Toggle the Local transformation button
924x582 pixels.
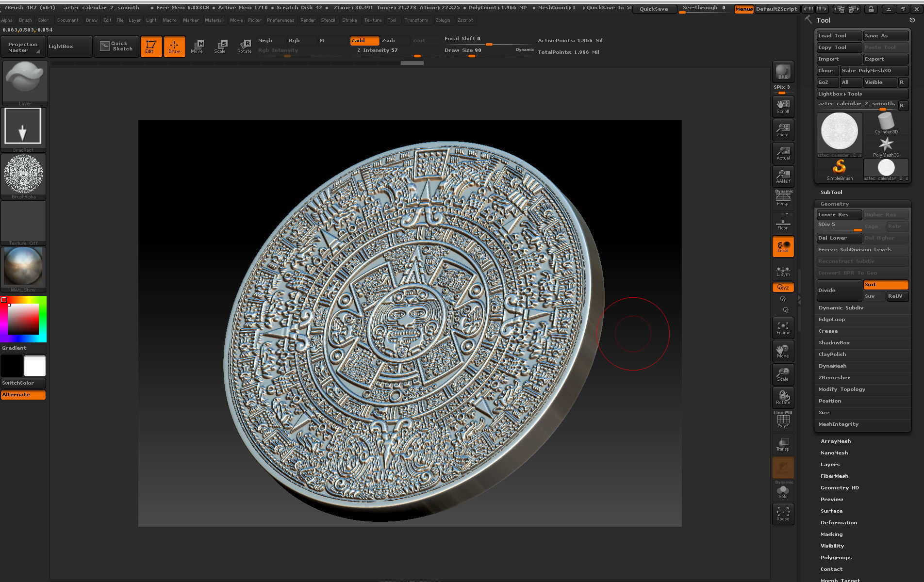click(x=783, y=246)
